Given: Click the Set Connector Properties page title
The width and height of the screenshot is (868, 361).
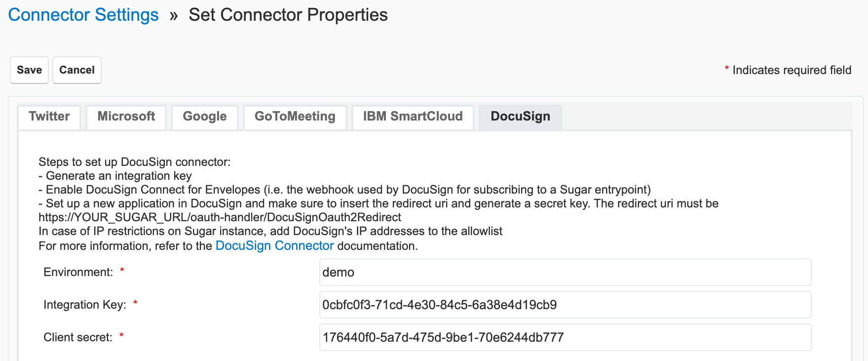Looking at the screenshot, I should (288, 15).
